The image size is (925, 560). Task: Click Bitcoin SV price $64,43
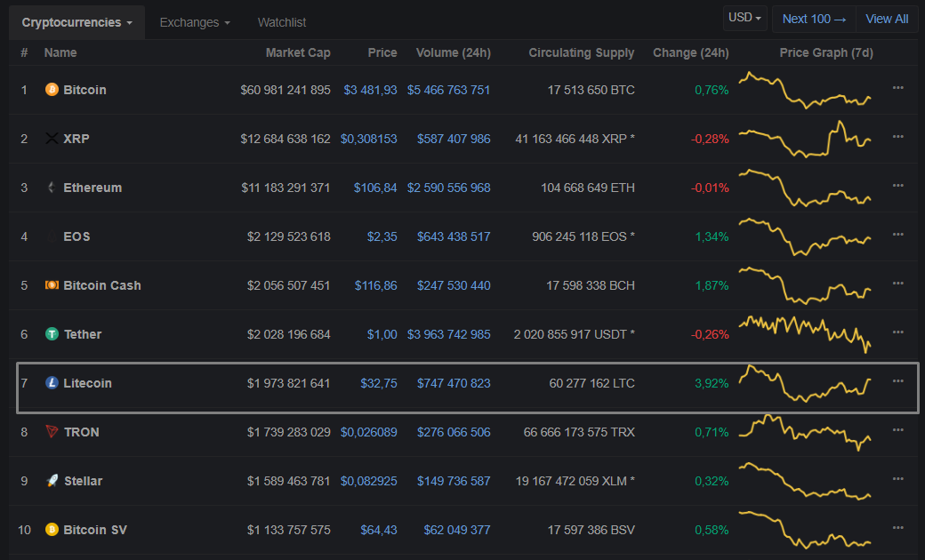pyautogui.click(x=379, y=530)
